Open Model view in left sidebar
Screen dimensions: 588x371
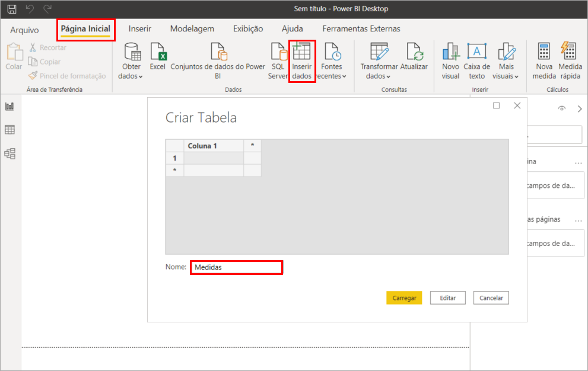tap(9, 153)
